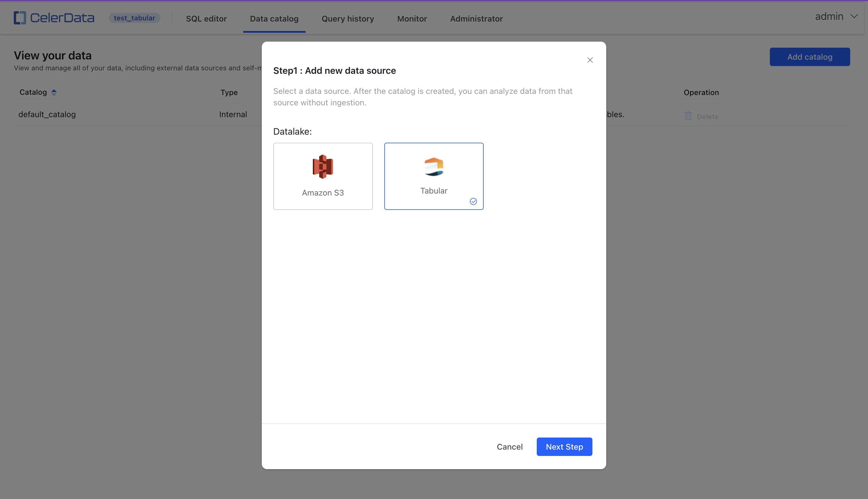This screenshot has width=868, height=499.
Task: Click the Monitor tab icon
Action: point(412,18)
